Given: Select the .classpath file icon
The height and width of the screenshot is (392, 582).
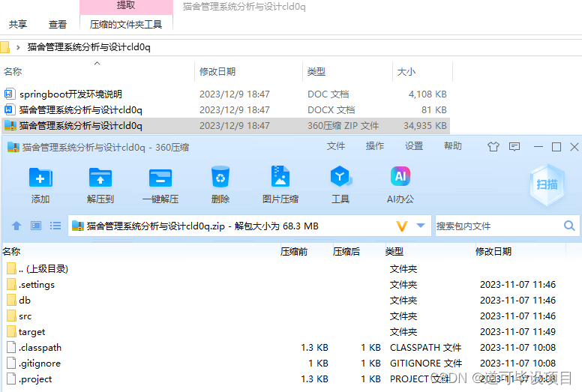Looking at the screenshot, I should pos(11,347).
